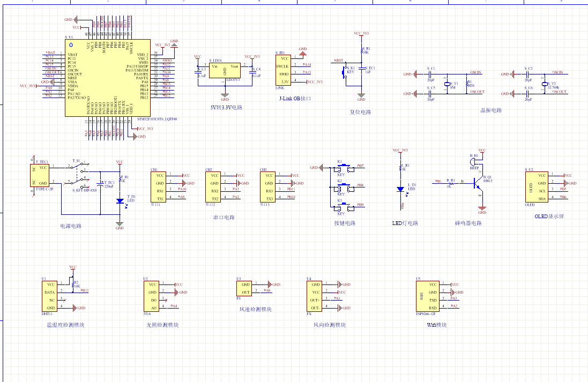Select the S_K1 reset KEY push button
Image resolution: width=588 pixels, height=382 pixels.
pos(345,72)
